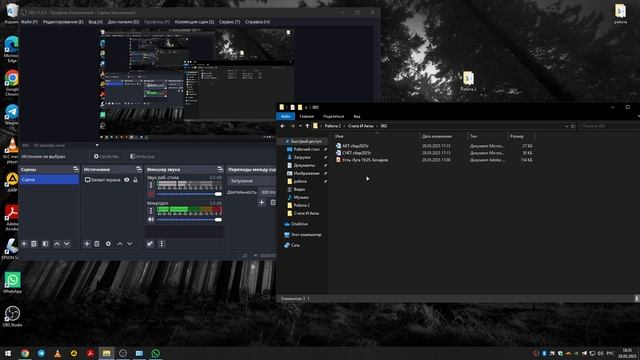
Task: Adjust desktop audio volume slider
Action: click(x=190, y=194)
